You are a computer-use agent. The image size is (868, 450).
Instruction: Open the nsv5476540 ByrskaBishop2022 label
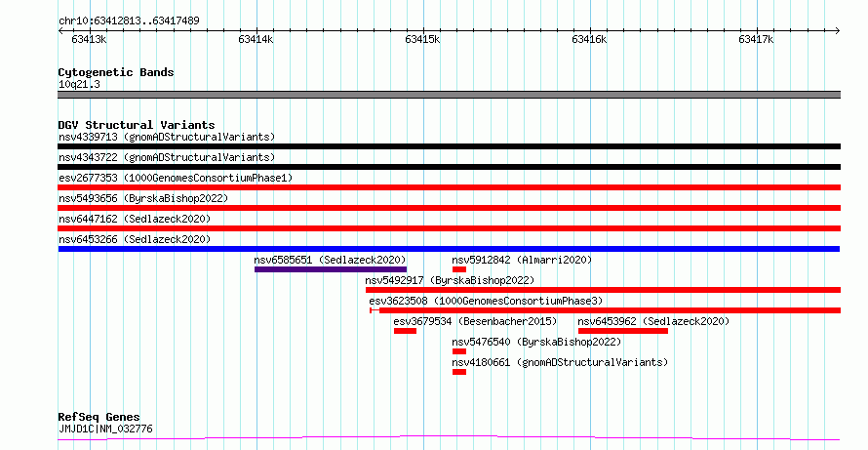536,342
